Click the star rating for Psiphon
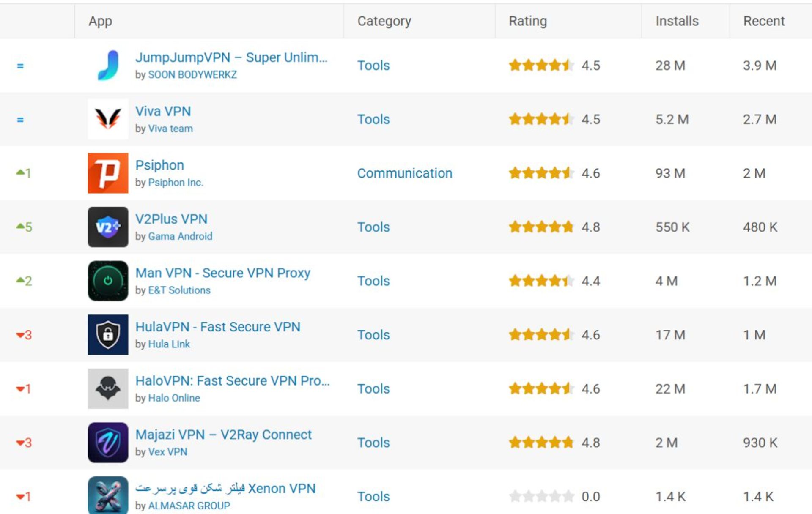Image resolution: width=812 pixels, height=514 pixels. pos(541,173)
